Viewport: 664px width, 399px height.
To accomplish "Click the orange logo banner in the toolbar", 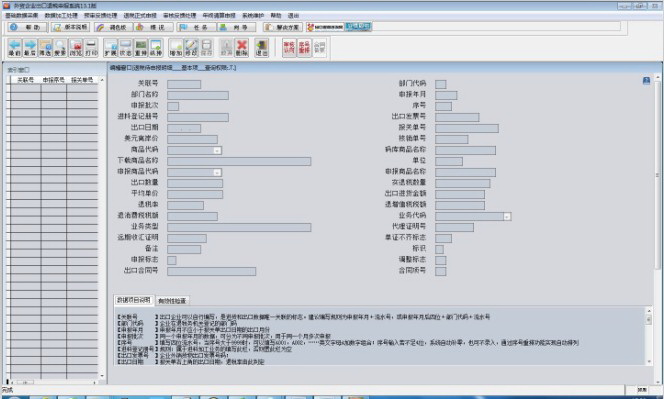I will coord(325,27).
